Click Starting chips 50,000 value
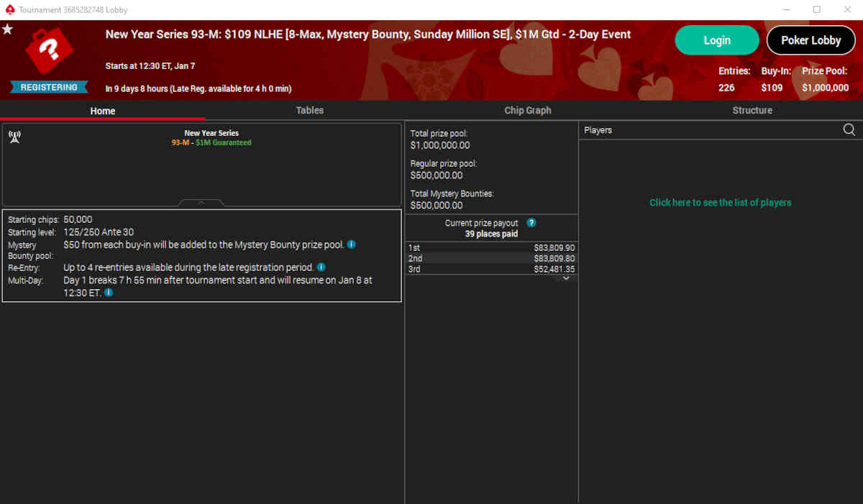This screenshot has width=863, height=504. pyautogui.click(x=78, y=219)
